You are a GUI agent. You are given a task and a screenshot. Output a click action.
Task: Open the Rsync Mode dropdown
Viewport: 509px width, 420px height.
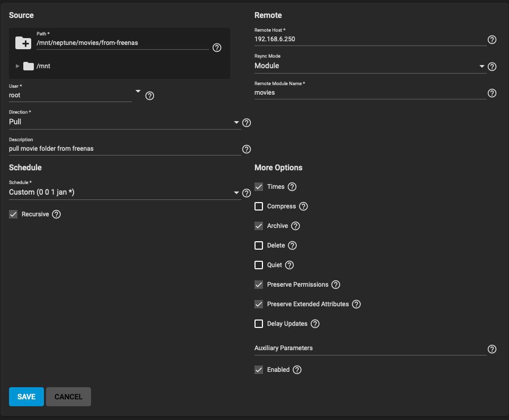370,66
